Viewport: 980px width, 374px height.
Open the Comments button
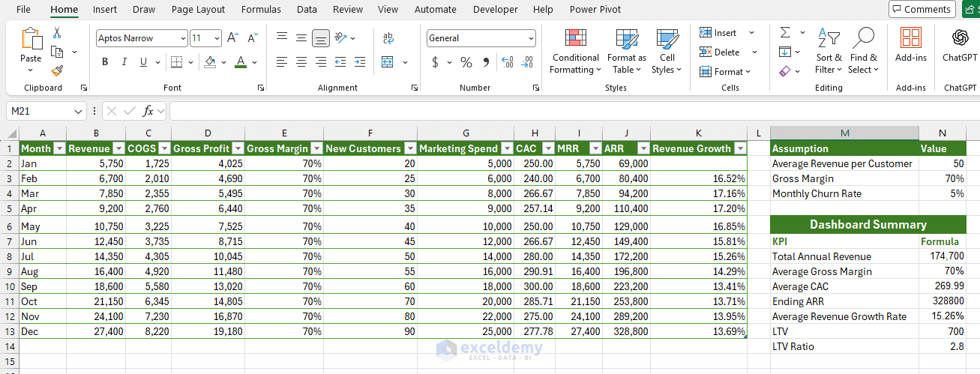[x=922, y=9]
